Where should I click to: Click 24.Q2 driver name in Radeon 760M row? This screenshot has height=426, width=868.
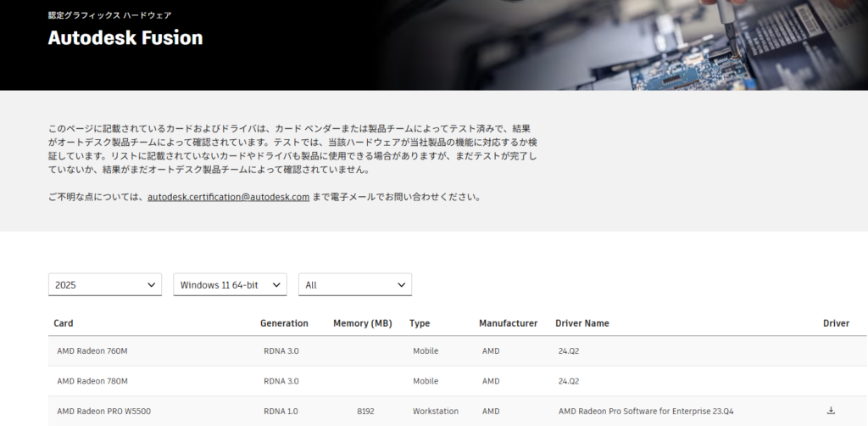click(x=569, y=351)
